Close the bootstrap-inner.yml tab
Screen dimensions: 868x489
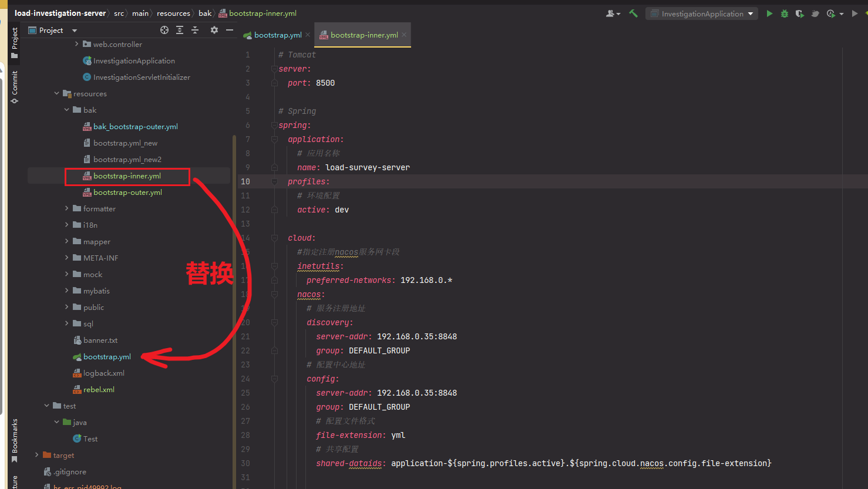click(404, 35)
